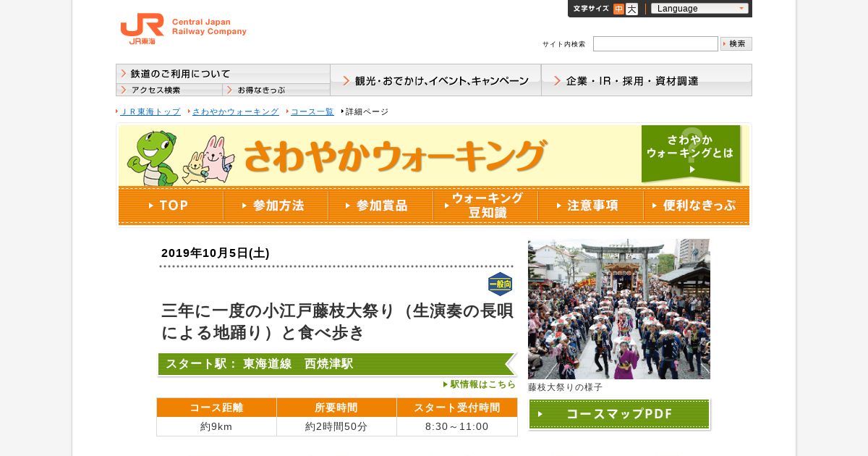Click the スタート受付時間 table header

pos(457,408)
